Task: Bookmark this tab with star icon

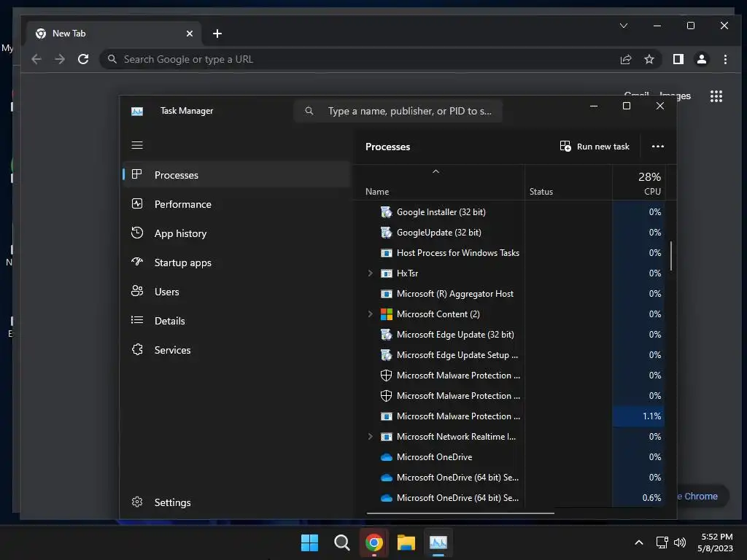Action: click(x=649, y=59)
